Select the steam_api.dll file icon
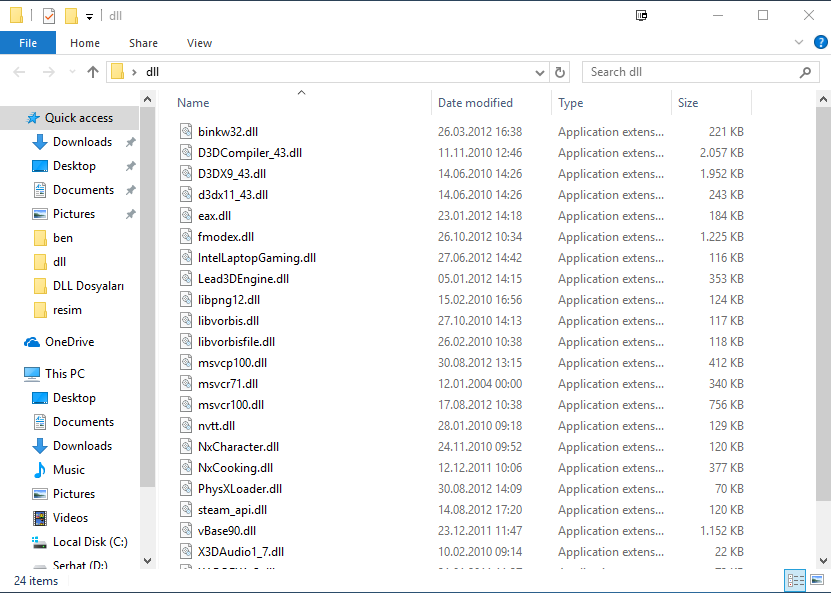This screenshot has height=593, width=831. (186, 509)
